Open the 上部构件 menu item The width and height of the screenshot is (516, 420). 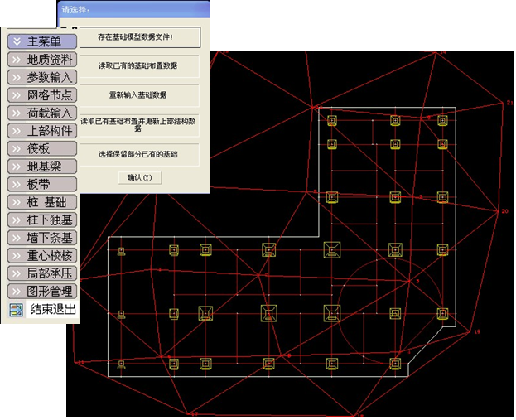[41, 130]
